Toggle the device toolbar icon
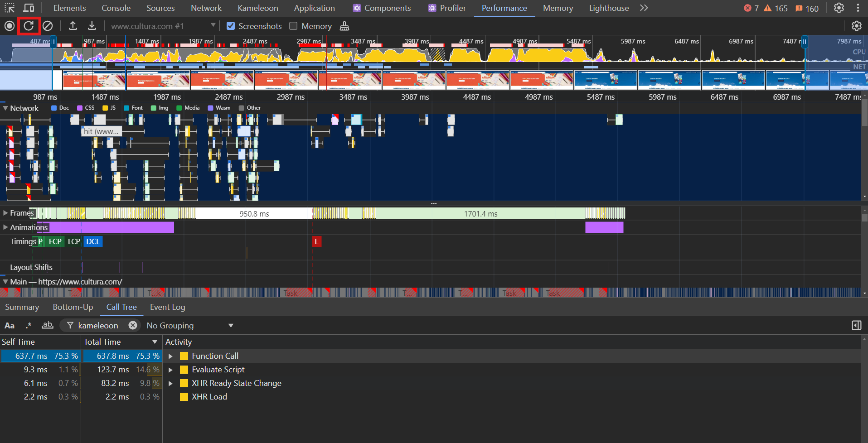Screen dimensions: 868x443 (29, 8)
